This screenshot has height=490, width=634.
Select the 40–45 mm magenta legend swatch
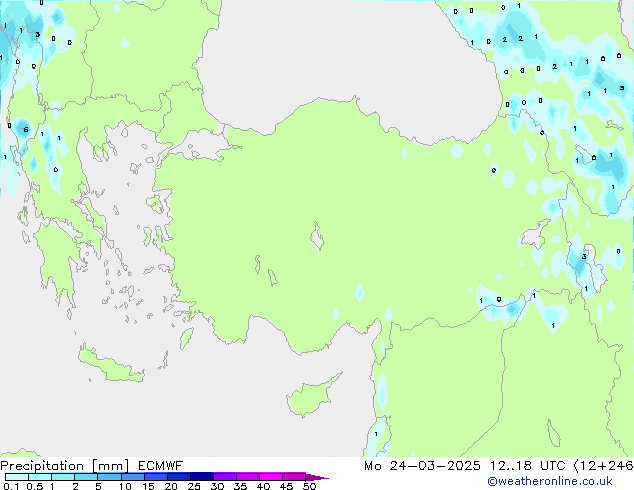point(271,477)
